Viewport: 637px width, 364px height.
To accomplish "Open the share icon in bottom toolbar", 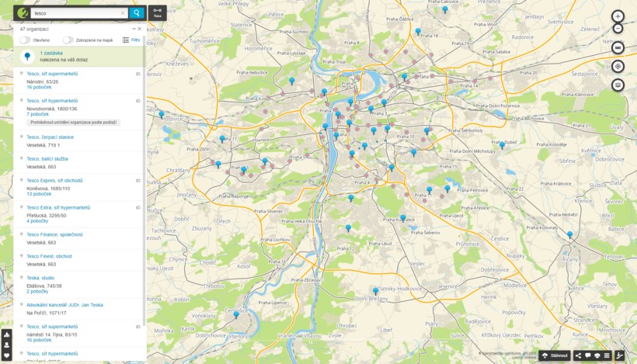I will 578,355.
